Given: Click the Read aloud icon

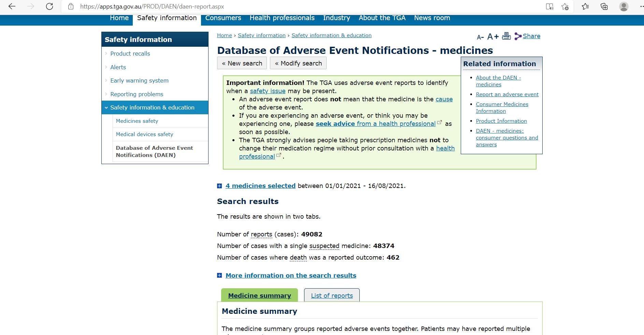Looking at the screenshot, I should [x=549, y=6].
